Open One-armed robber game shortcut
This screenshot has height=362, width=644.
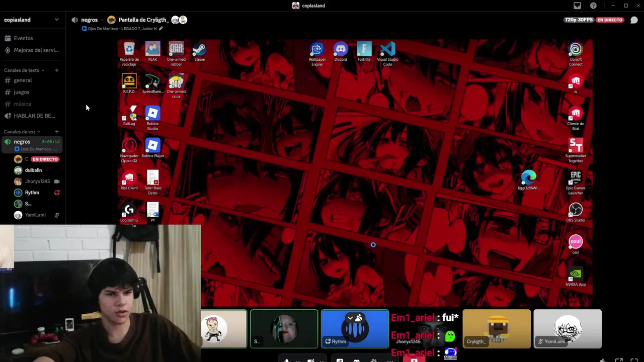tap(176, 54)
